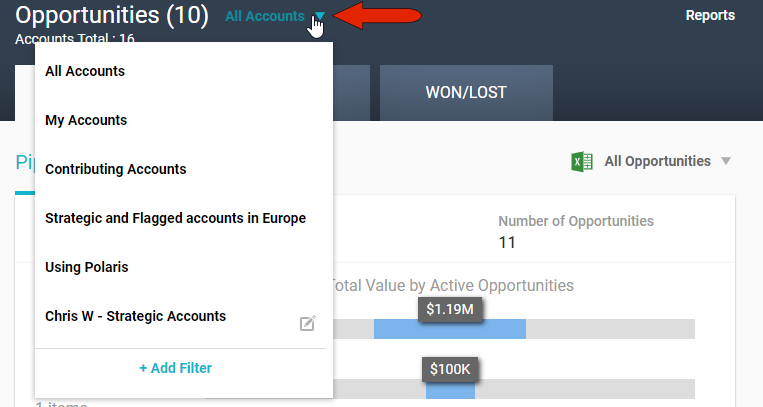Open the Reports link
763x407 pixels.
click(x=710, y=16)
